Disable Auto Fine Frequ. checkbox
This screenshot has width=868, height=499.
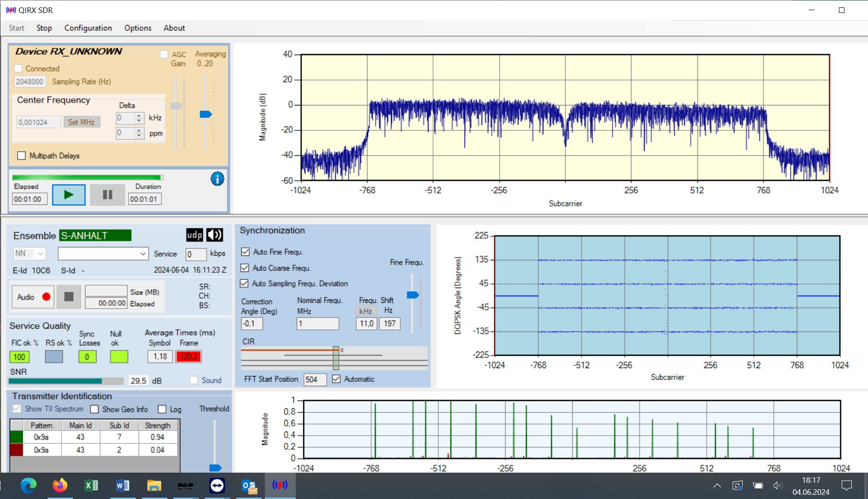(x=245, y=252)
